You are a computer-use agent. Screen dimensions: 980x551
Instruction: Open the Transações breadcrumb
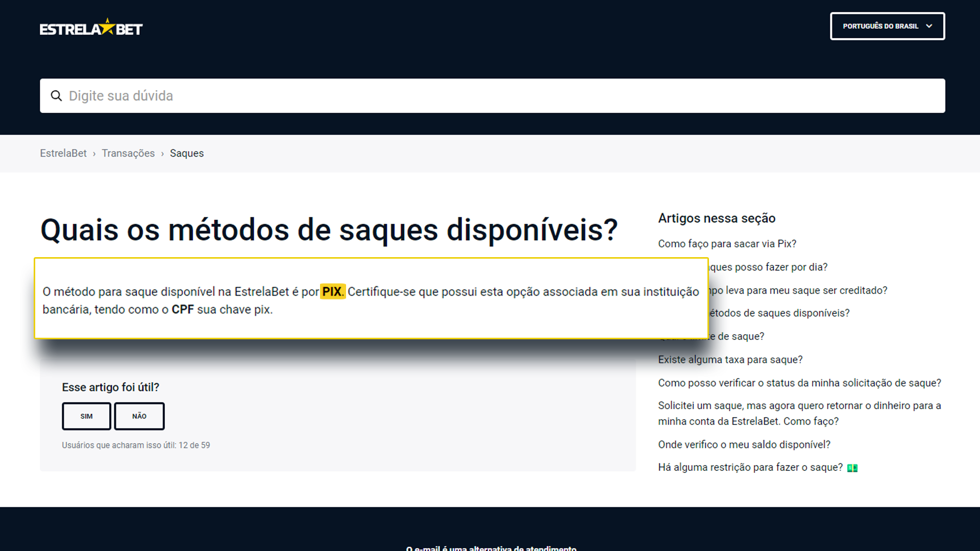pos(128,153)
